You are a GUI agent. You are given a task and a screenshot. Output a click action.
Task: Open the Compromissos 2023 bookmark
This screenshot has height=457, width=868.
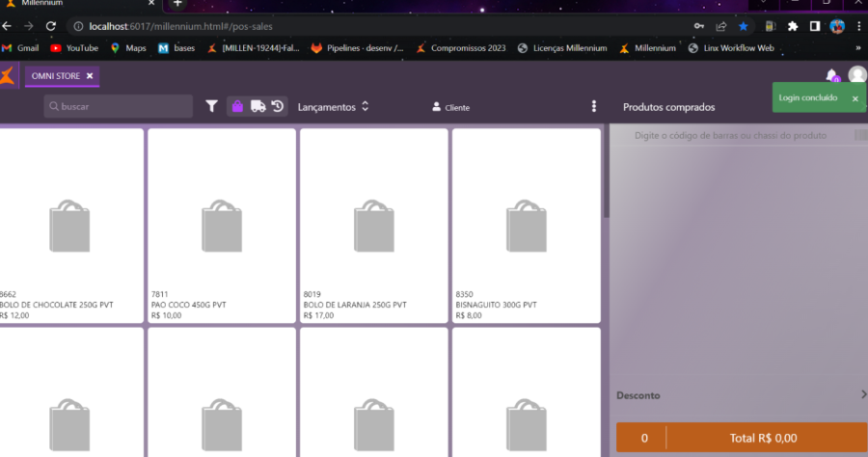coord(461,48)
